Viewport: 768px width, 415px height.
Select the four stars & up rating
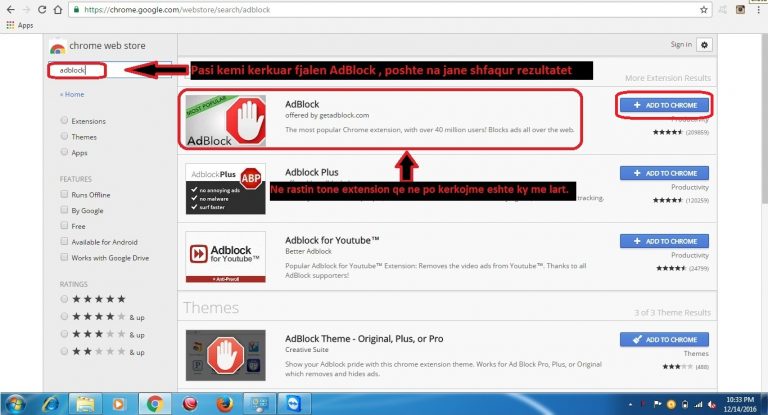tap(64, 317)
